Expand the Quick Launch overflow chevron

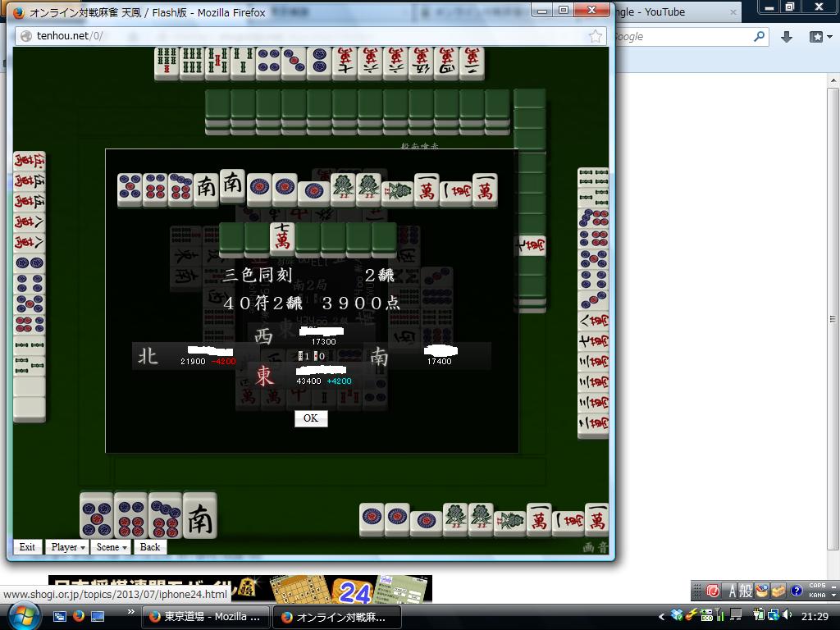pos(130,612)
